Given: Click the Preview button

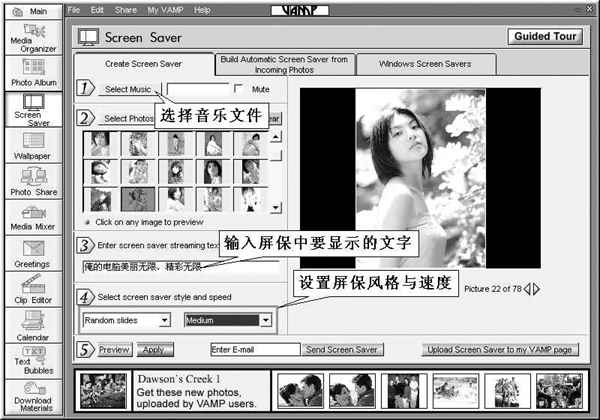Looking at the screenshot, I should coord(114,350).
